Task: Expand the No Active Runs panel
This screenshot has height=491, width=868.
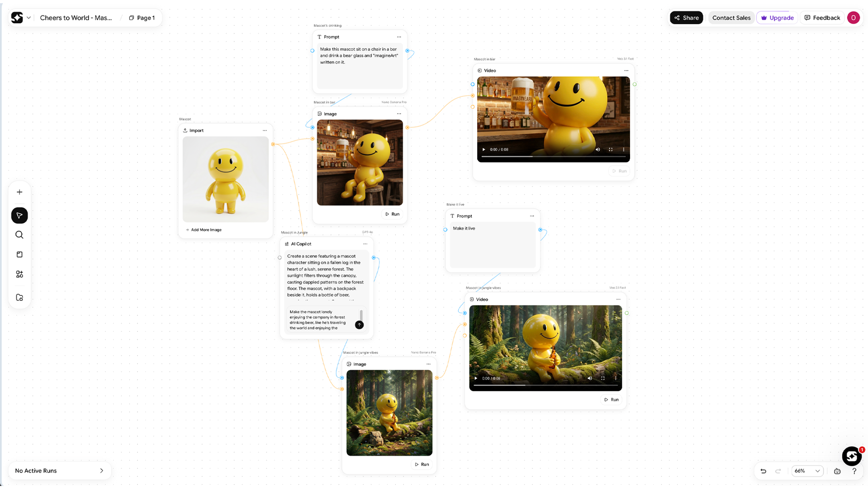Action: coord(102,471)
